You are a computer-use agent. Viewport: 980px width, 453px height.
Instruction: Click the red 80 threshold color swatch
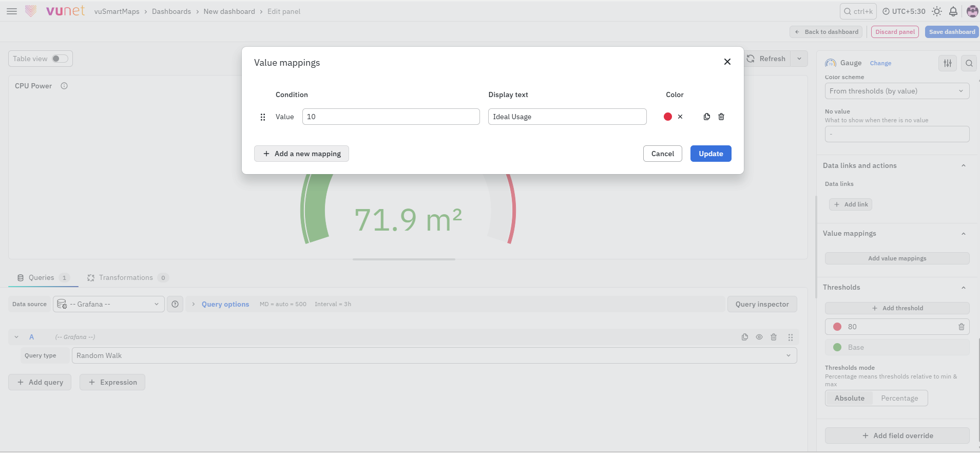pos(837,327)
